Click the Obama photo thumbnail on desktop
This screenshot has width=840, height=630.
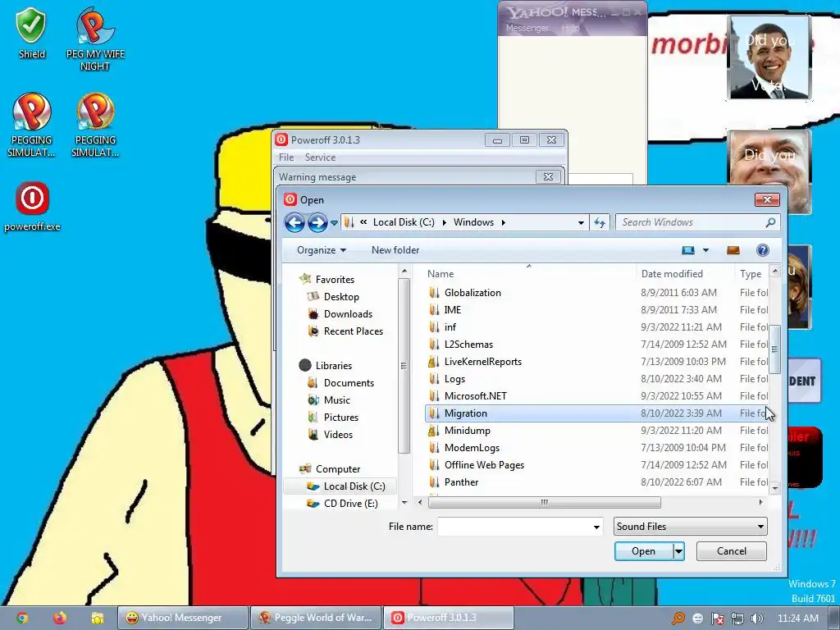point(769,58)
